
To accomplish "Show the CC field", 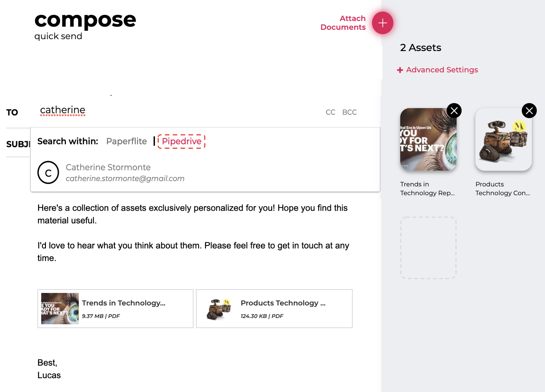I will [x=330, y=112].
